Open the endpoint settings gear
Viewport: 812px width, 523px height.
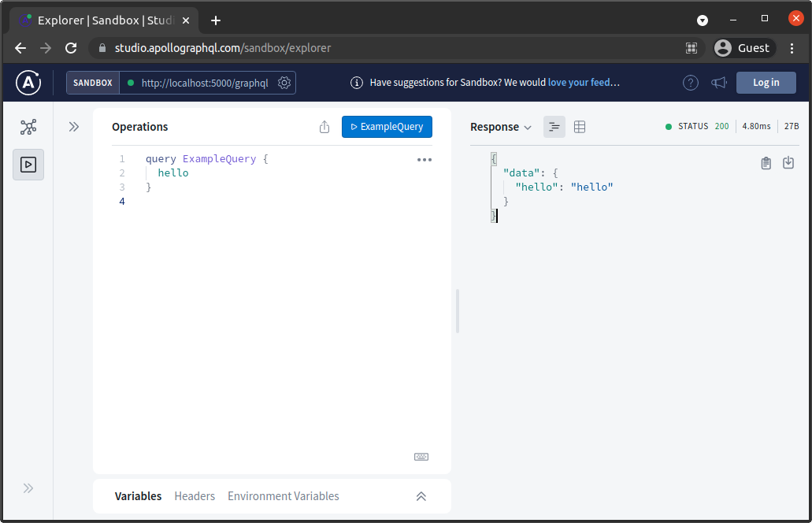pos(284,82)
